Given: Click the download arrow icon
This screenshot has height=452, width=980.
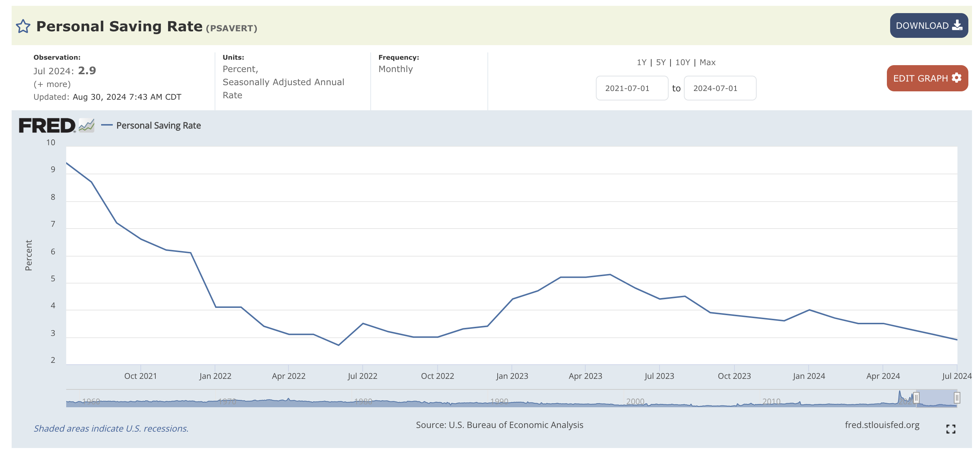Looking at the screenshot, I should 957,25.
